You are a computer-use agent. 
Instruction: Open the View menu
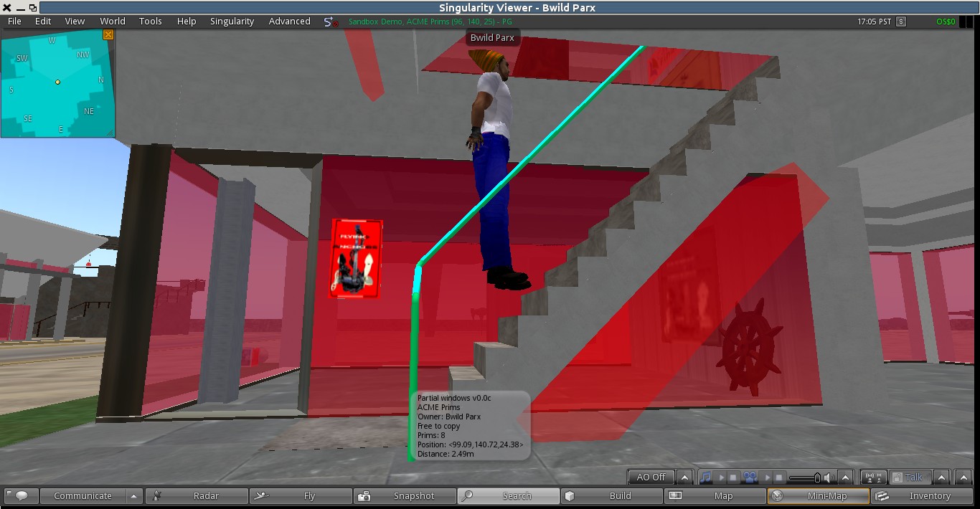pos(75,22)
